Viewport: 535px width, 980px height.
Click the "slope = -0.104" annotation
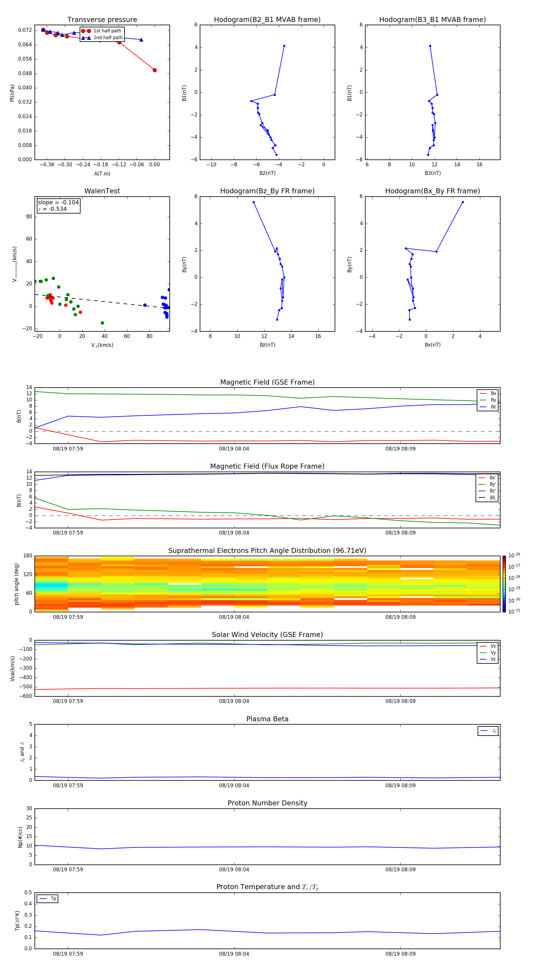(x=58, y=203)
